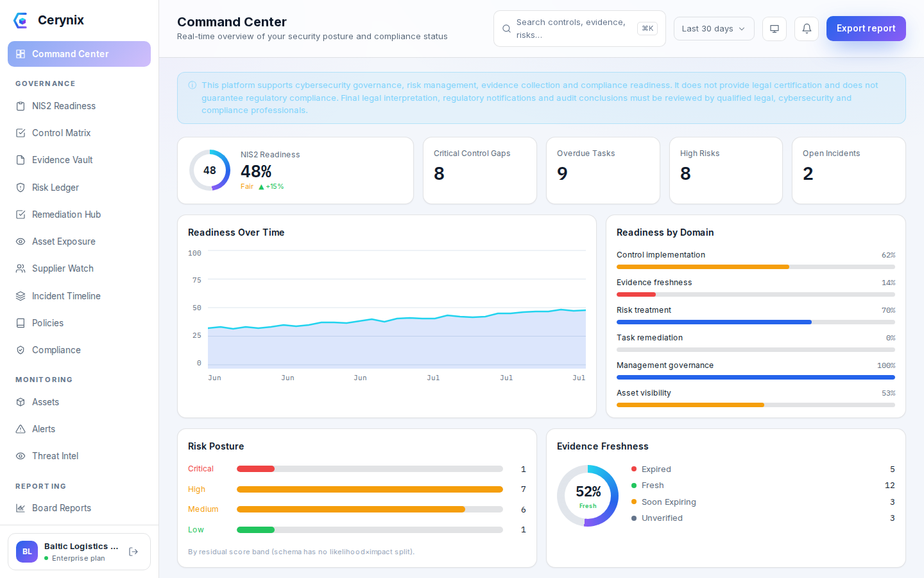Open Remediation Hub section
Screen dimensions: 924x578
tap(79, 215)
